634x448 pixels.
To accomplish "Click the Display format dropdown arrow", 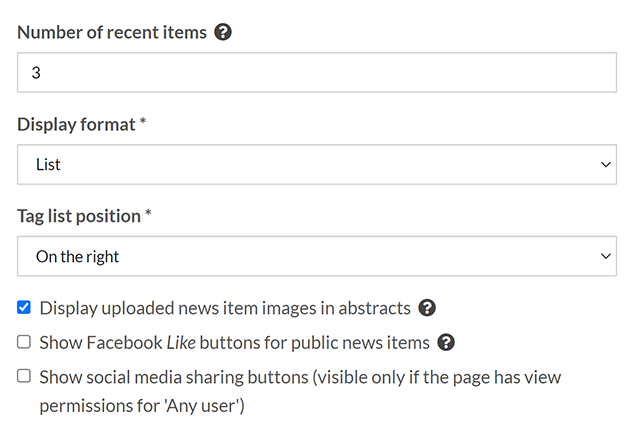I will tap(604, 164).
